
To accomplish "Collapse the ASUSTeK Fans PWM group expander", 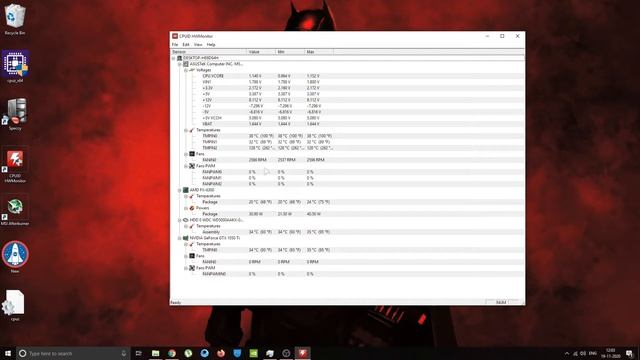I will point(186,166).
